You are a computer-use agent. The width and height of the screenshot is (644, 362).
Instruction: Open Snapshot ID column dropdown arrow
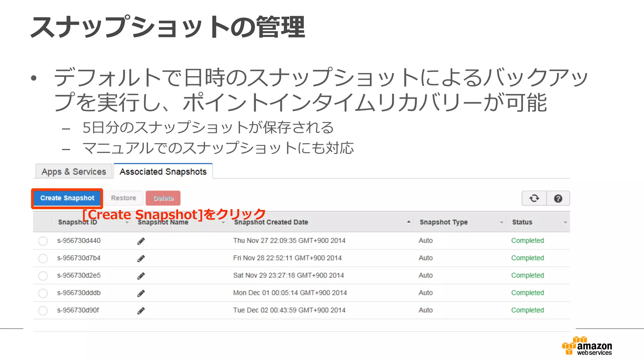coord(127,222)
